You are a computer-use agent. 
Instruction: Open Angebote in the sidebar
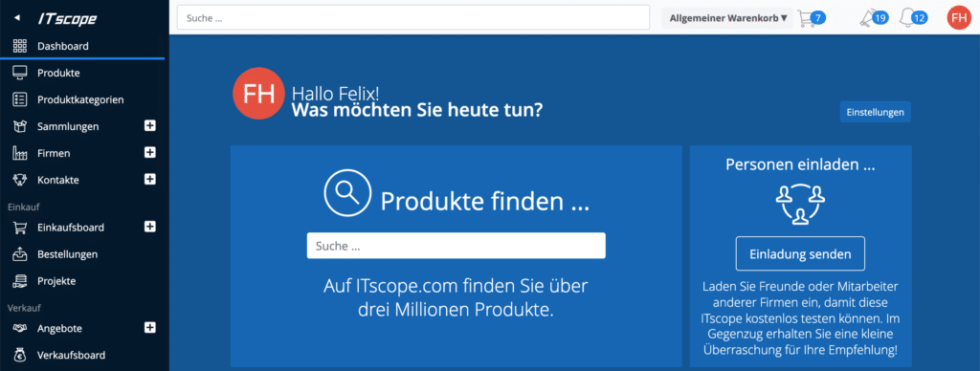60,329
